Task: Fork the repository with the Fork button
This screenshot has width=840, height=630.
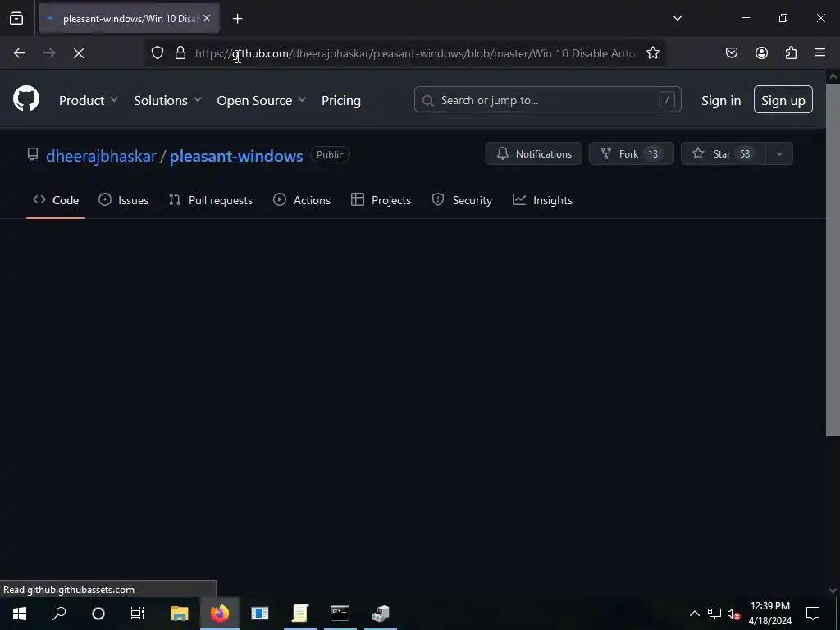Action: (x=631, y=153)
